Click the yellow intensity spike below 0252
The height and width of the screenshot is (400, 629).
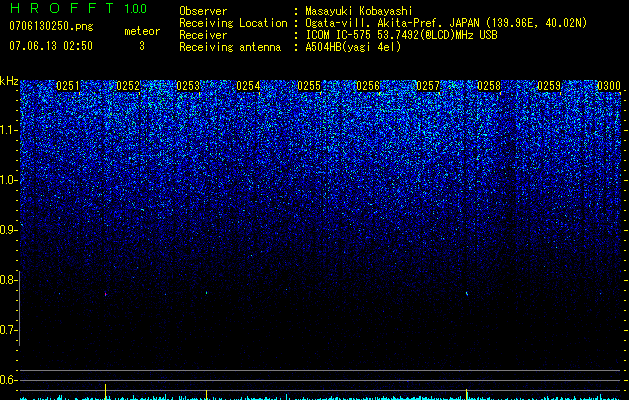pos(106,391)
